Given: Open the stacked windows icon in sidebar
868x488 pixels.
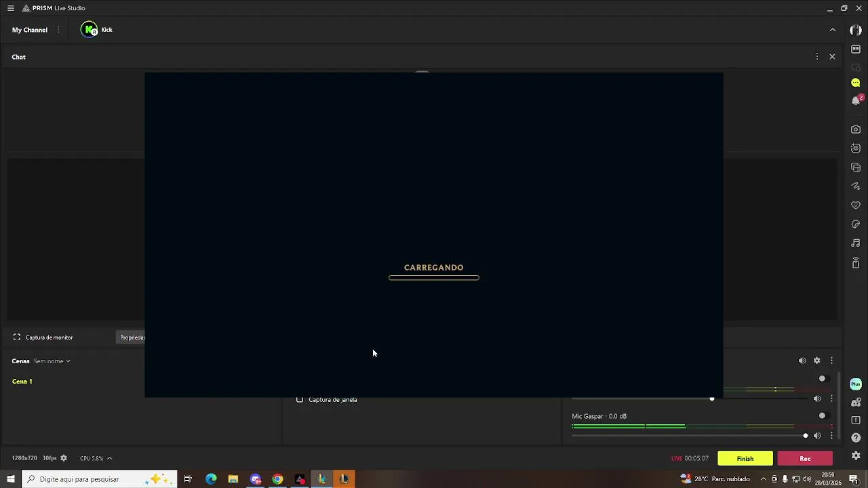Looking at the screenshot, I should (856, 167).
